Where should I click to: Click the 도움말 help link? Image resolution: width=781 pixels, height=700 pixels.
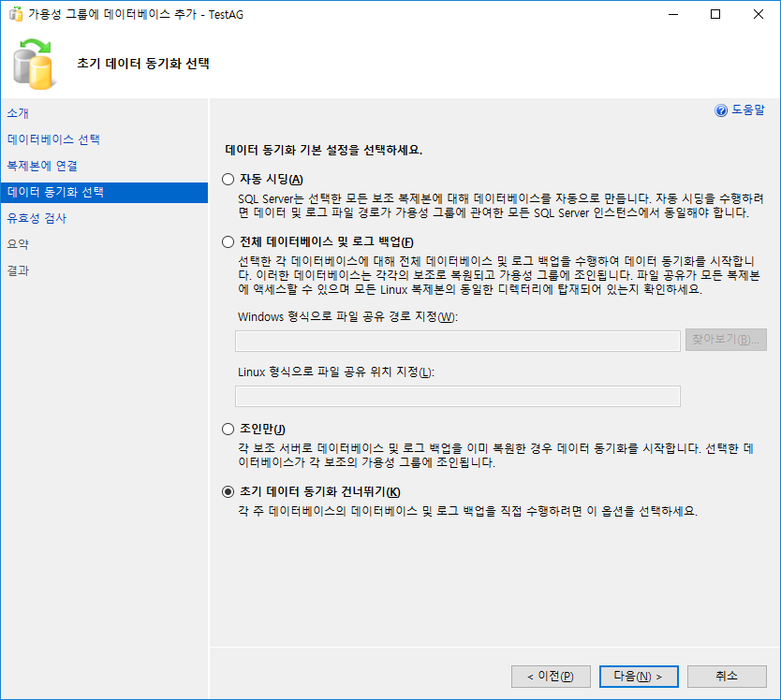pos(748,110)
